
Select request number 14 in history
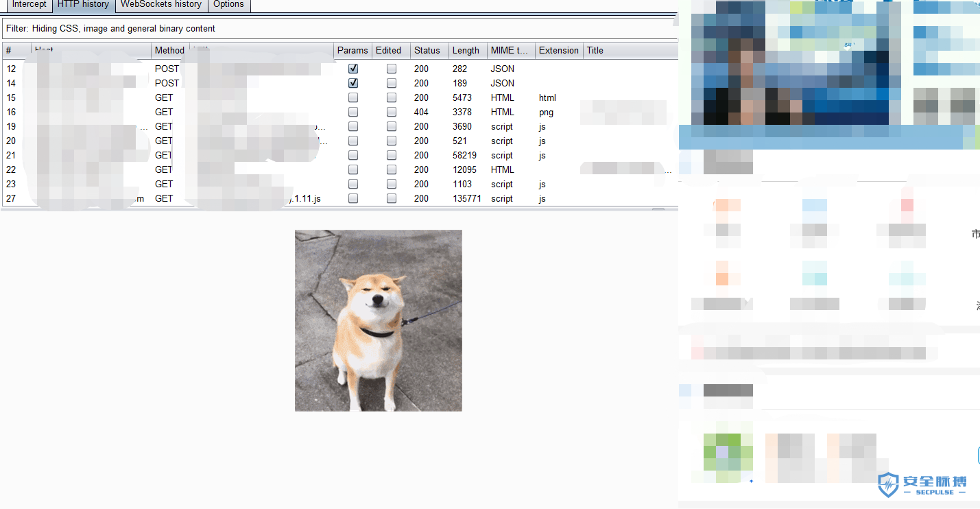pyautogui.click(x=11, y=83)
